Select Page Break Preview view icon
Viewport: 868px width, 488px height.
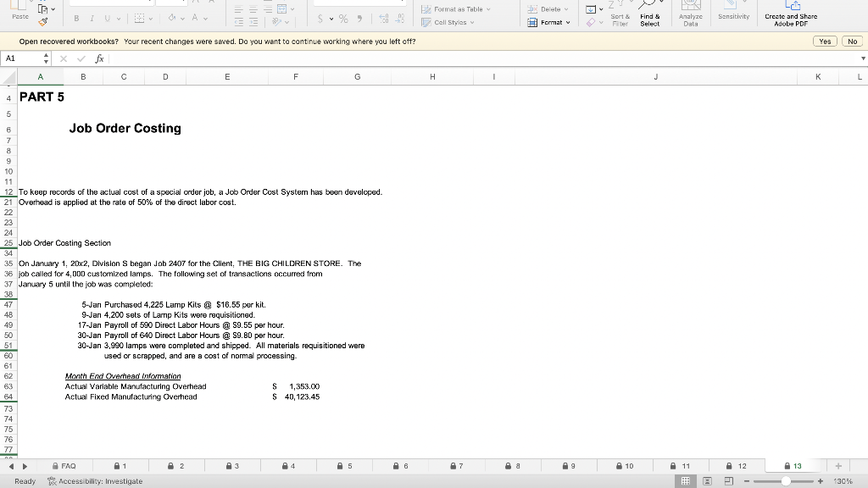pos(728,481)
